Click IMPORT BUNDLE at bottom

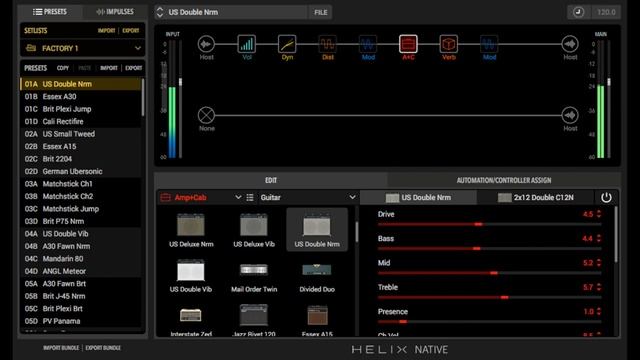[61, 348]
